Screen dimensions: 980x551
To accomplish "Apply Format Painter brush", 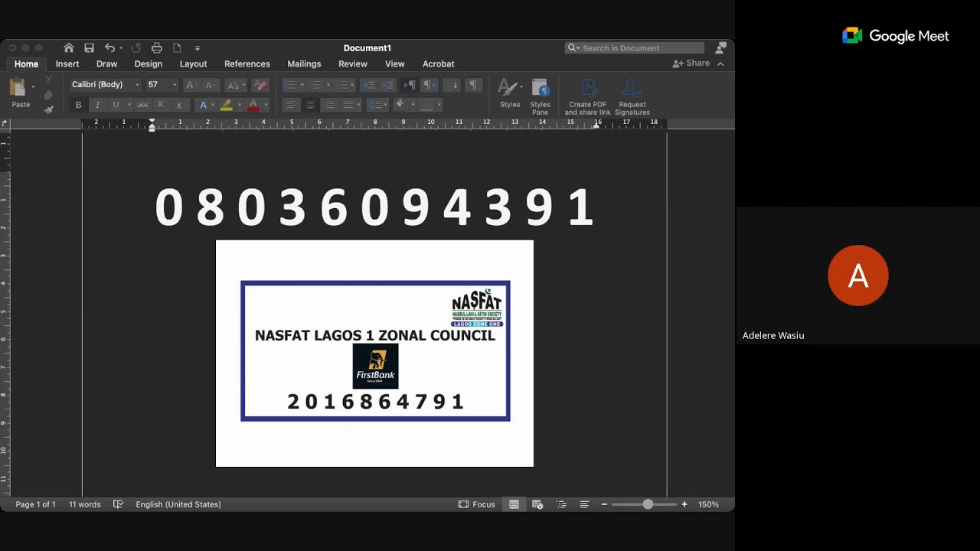I will click(49, 109).
